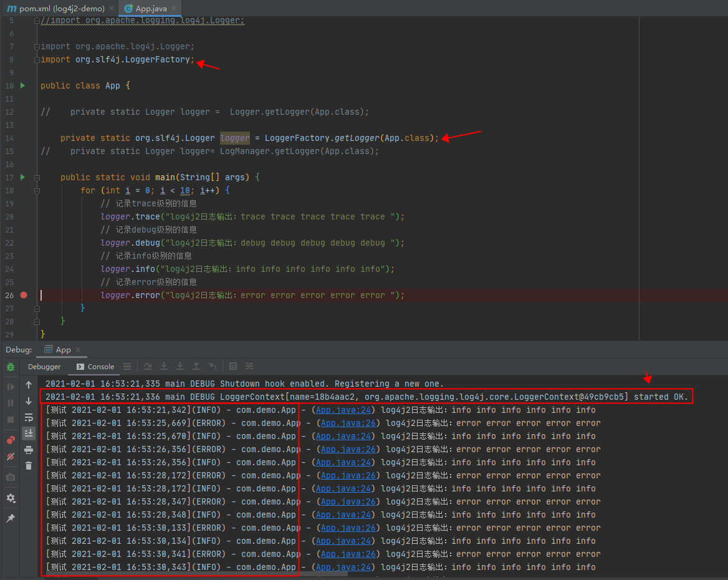Toggle Scroll to End of console
Screen dimensions: 728x580
pos(29,433)
